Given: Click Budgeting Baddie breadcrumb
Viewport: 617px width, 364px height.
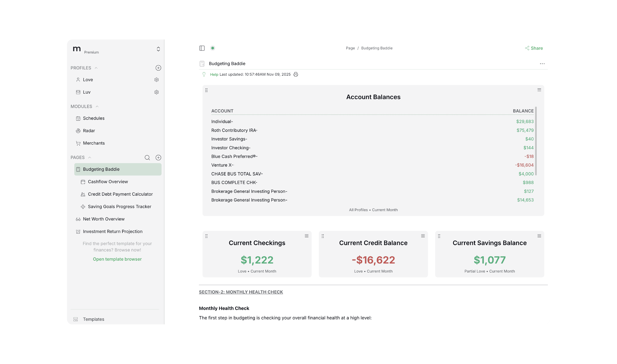Looking at the screenshot, I should point(377,48).
